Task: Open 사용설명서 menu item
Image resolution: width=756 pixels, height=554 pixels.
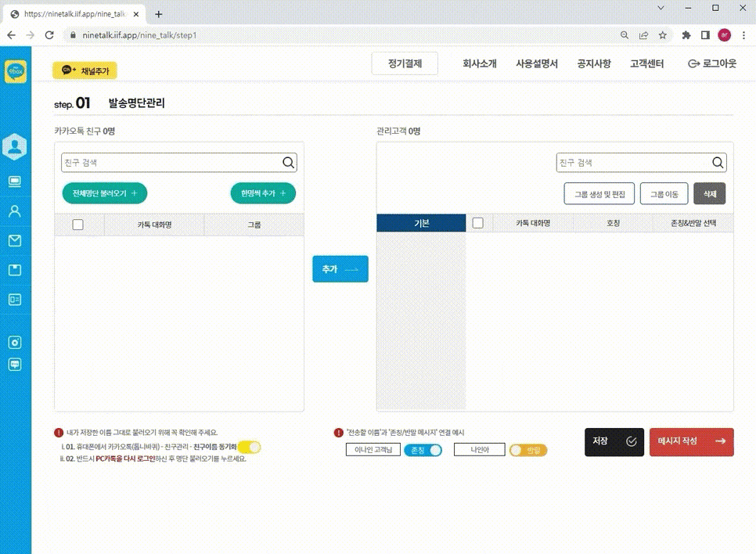Action: click(x=537, y=63)
